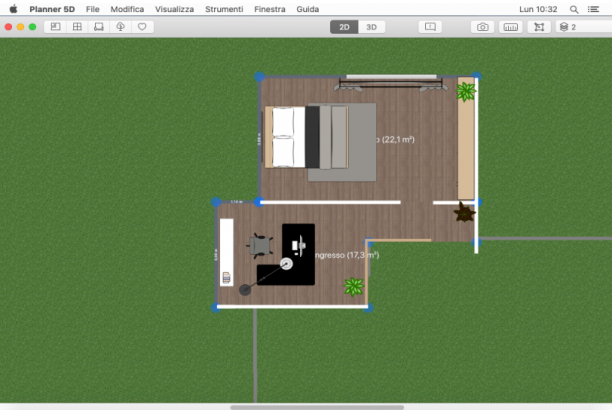Select the window on the top wall
This screenshot has width=612, height=410.
[x=391, y=77]
